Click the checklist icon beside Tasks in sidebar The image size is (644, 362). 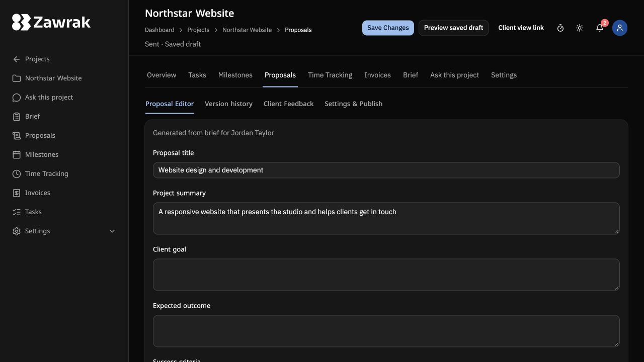[x=17, y=212]
